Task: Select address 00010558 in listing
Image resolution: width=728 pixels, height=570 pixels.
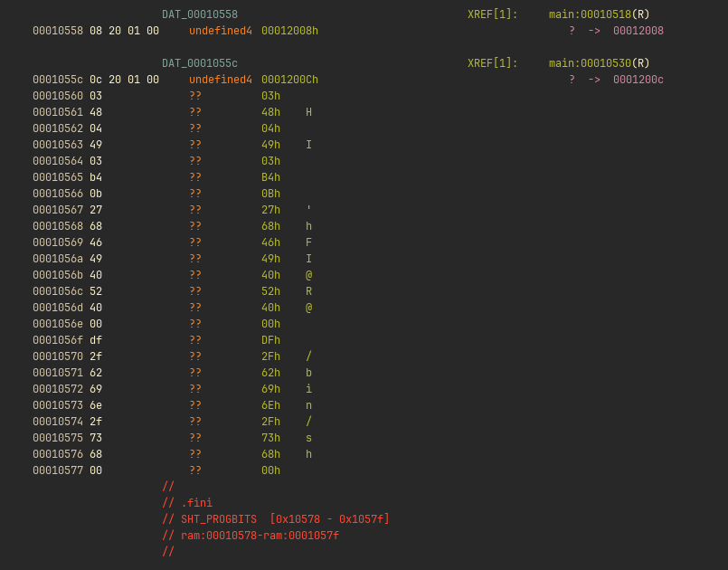Action: (58, 31)
